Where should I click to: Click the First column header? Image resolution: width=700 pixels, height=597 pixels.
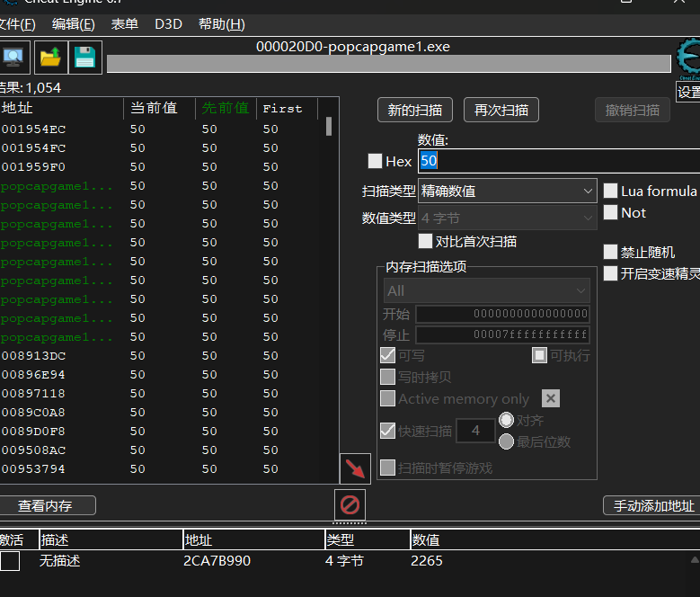tap(287, 108)
